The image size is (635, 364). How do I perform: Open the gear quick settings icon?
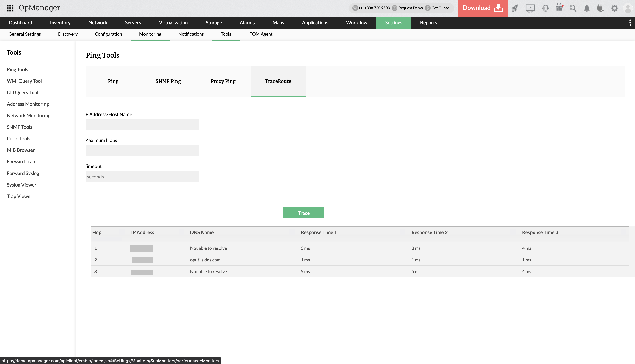(614, 8)
